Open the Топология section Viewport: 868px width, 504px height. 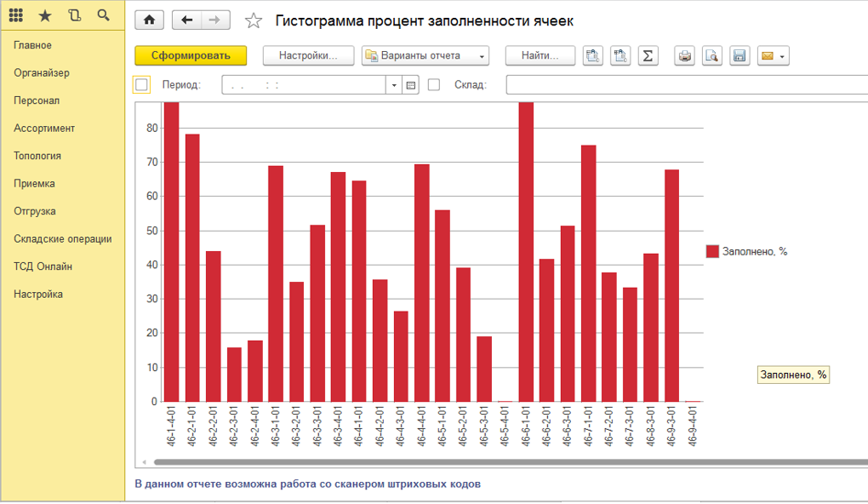click(37, 156)
